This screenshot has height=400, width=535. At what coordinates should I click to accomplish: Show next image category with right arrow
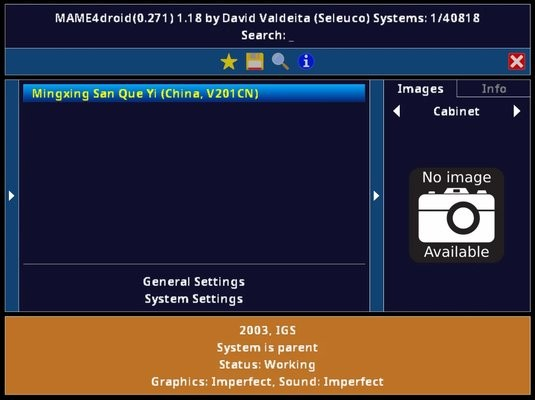[517, 111]
